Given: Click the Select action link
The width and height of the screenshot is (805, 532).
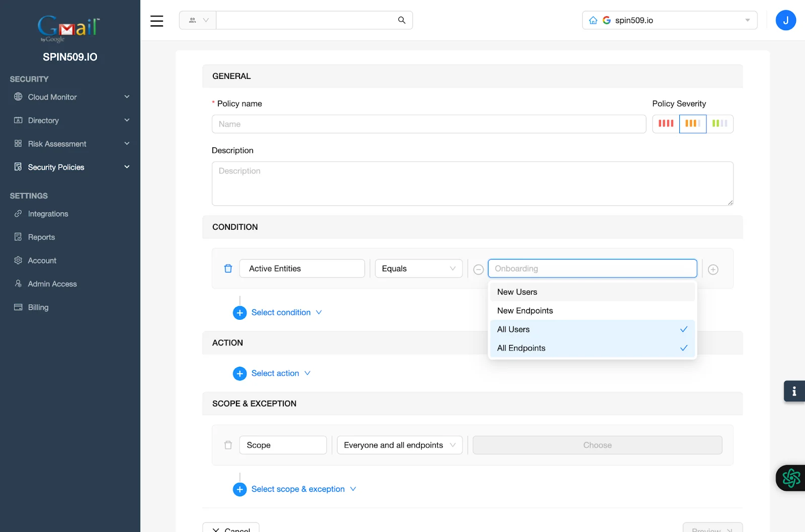Looking at the screenshot, I should [x=276, y=373].
